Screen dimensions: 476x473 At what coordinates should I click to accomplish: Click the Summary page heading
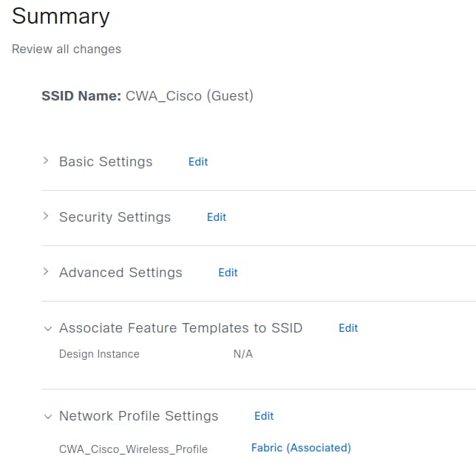click(x=61, y=16)
